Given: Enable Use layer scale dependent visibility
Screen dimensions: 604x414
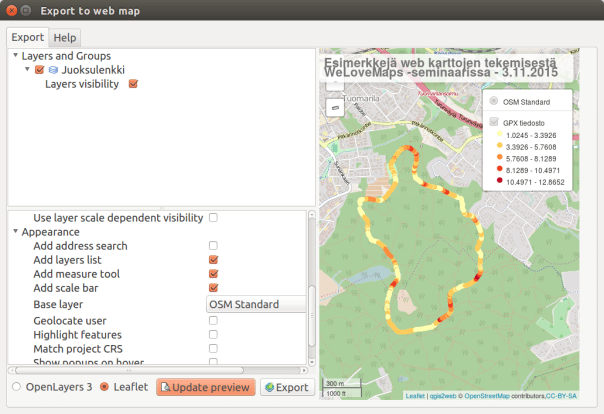Looking at the screenshot, I should 213,218.
